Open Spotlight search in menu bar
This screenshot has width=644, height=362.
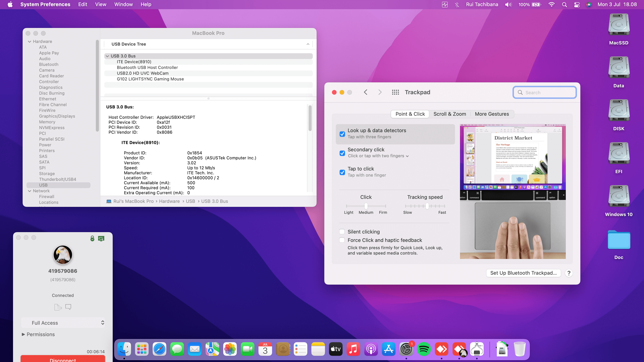(x=564, y=4)
